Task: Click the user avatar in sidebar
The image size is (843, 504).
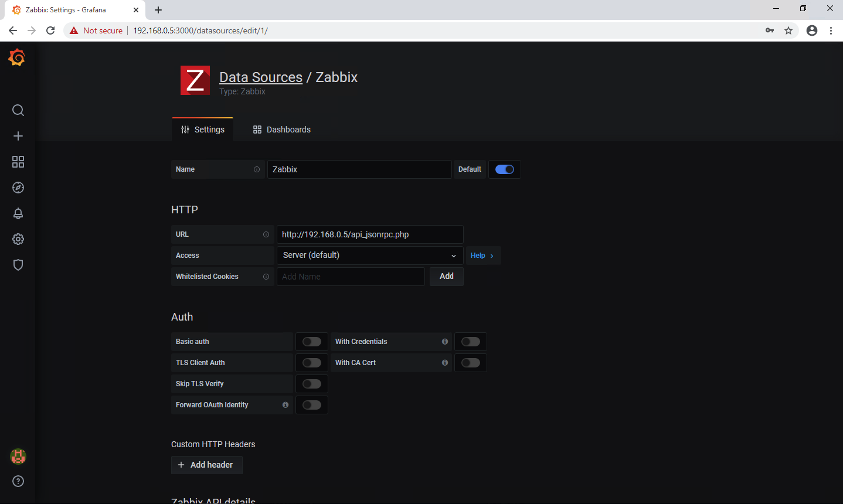Action: point(18,456)
